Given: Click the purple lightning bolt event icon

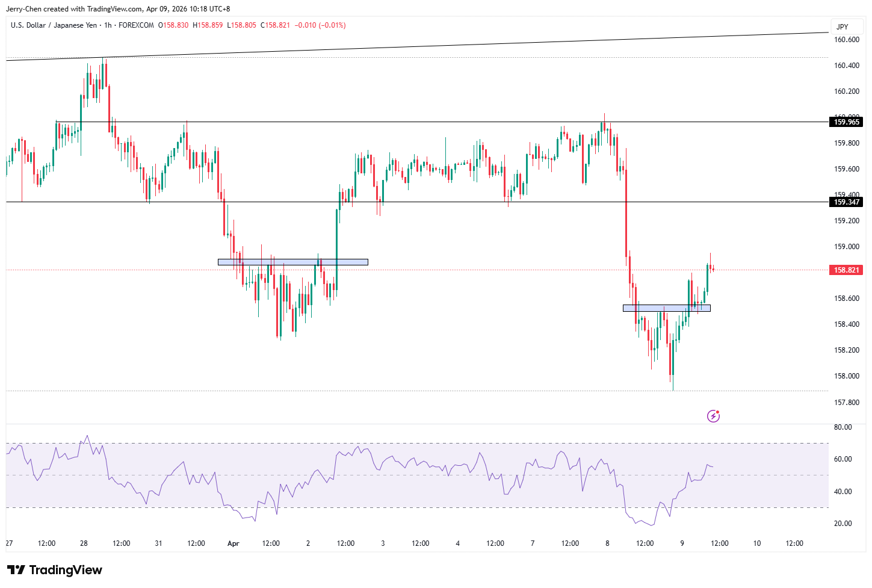Looking at the screenshot, I should (713, 416).
